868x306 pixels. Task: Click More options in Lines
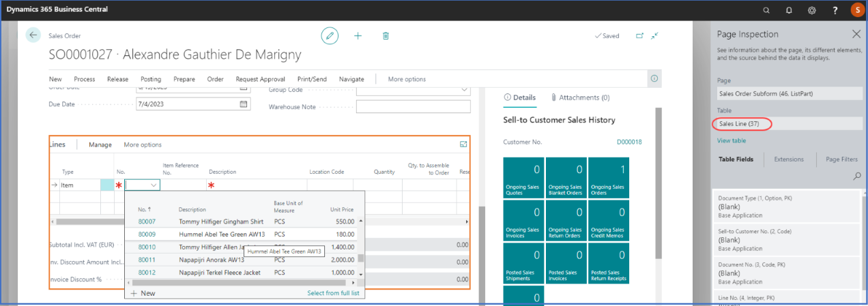pyautogui.click(x=143, y=144)
